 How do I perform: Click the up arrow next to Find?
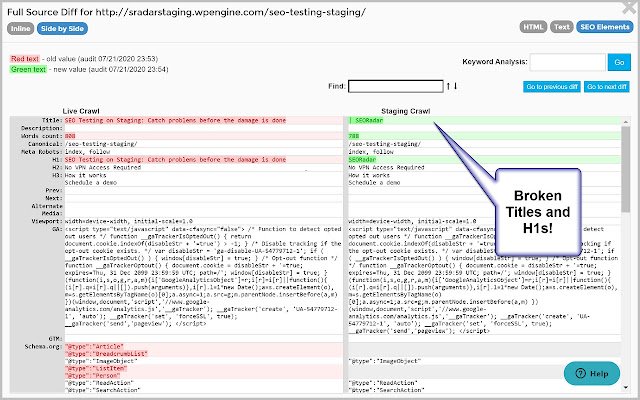448,86
